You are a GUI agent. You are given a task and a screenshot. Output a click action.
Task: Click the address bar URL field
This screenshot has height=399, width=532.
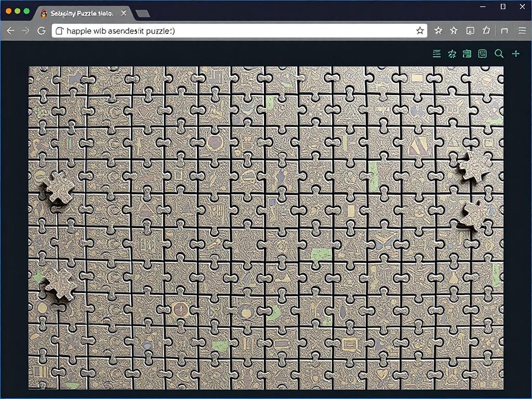pos(234,31)
